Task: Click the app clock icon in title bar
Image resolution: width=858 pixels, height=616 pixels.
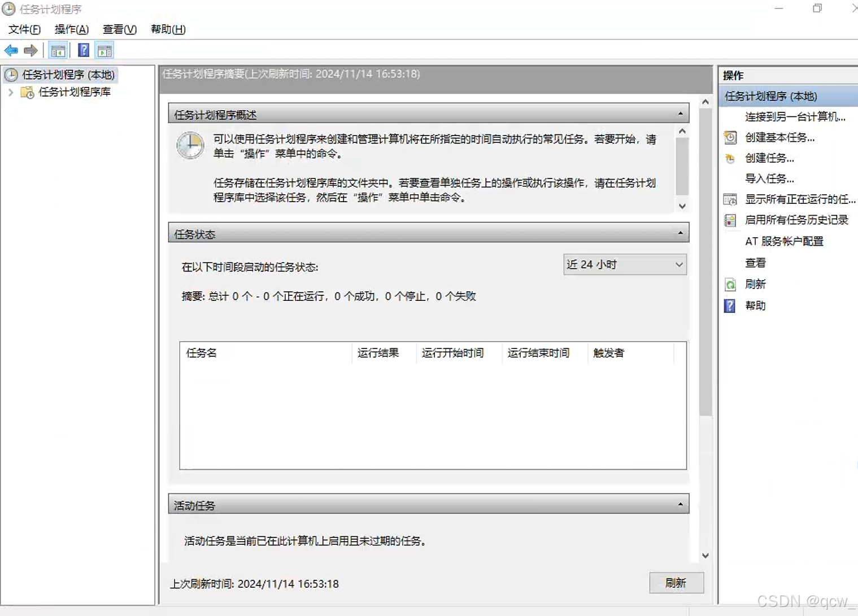Action: (x=8, y=9)
